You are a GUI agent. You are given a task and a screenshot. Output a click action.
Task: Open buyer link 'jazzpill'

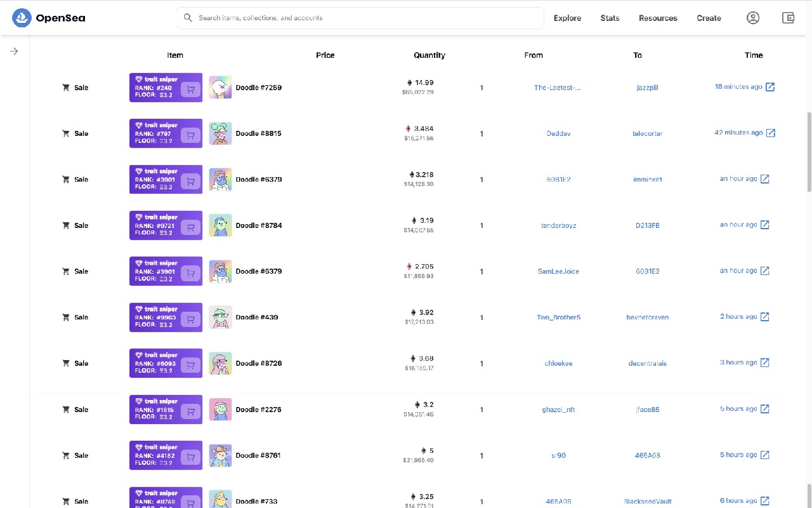(647, 87)
